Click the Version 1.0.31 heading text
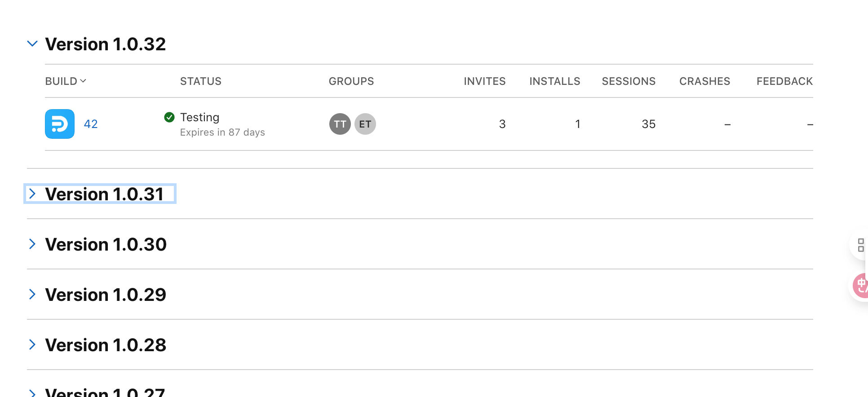Screen dimensions: 868x397 105,194
